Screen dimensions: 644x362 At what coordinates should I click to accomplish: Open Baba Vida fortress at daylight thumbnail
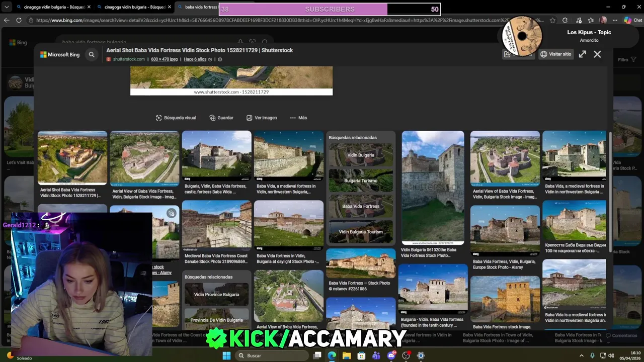tap(289, 225)
